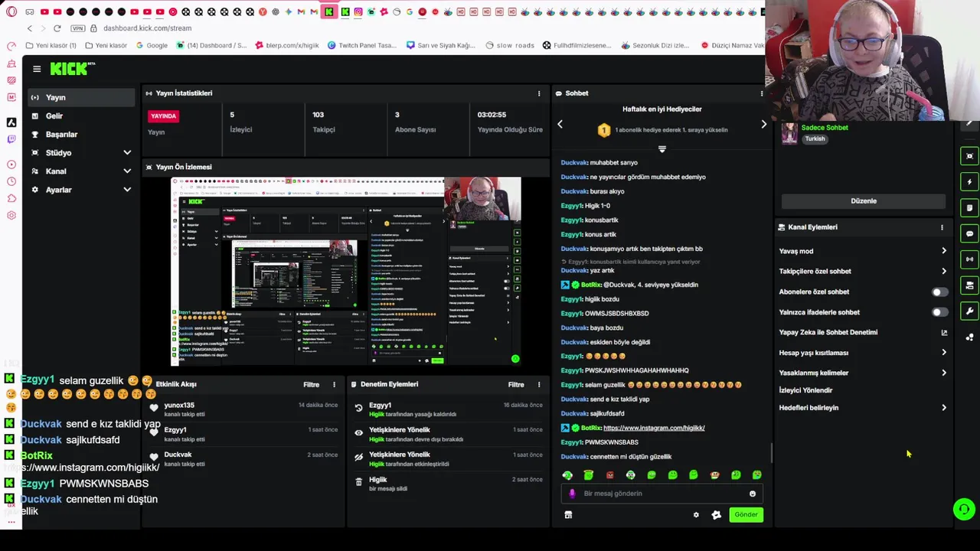Click the YAYINDA live status badge

pos(163,116)
